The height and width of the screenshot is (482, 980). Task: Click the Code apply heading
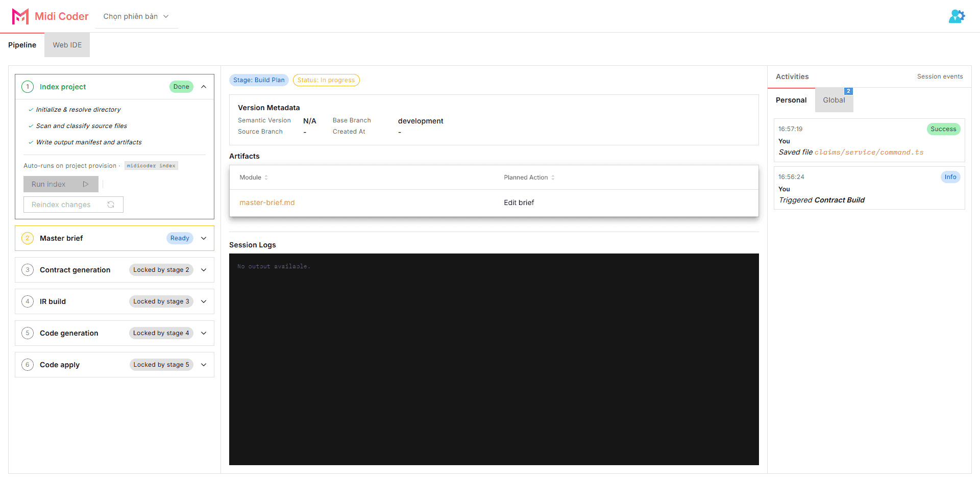click(60, 365)
